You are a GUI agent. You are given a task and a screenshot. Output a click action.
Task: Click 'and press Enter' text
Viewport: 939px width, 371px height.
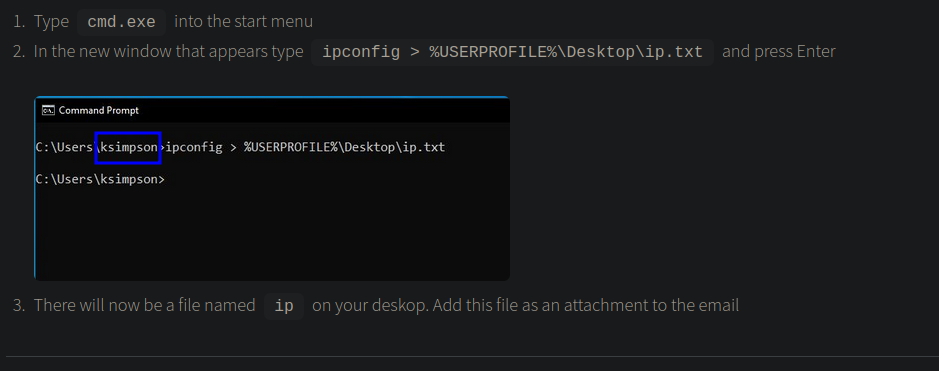tap(779, 51)
